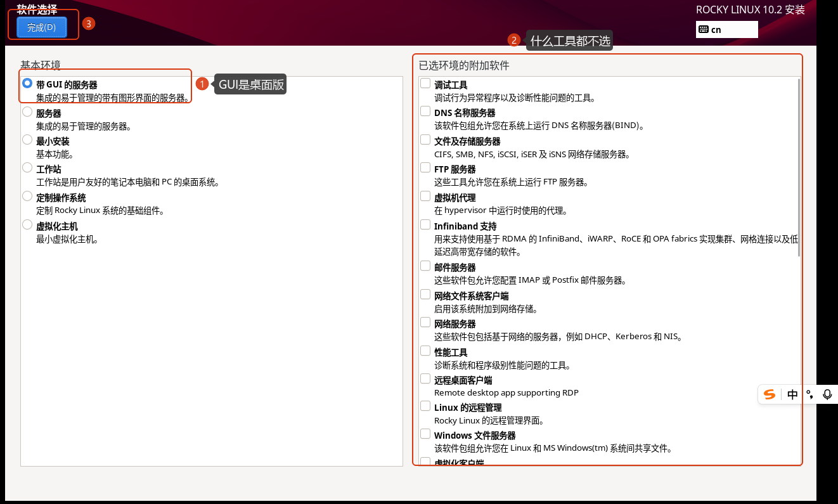This screenshot has width=838, height=504.
Task: Click the 完成(D) done button
Action: point(42,27)
